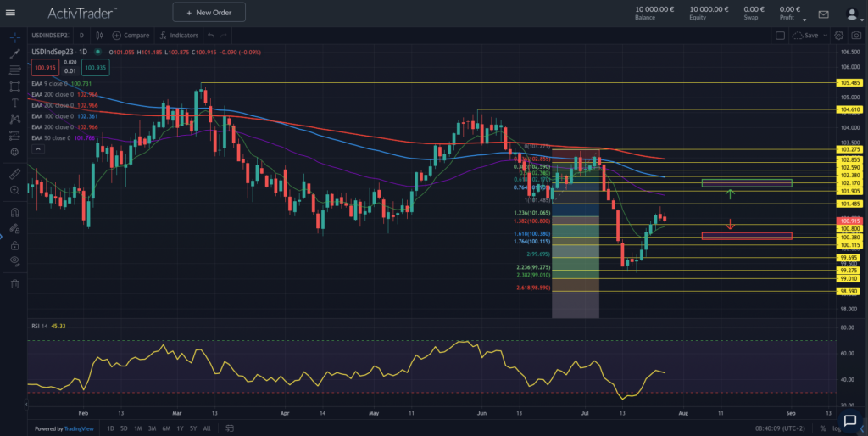
Task: Select the All range tab
Action: [207, 428]
